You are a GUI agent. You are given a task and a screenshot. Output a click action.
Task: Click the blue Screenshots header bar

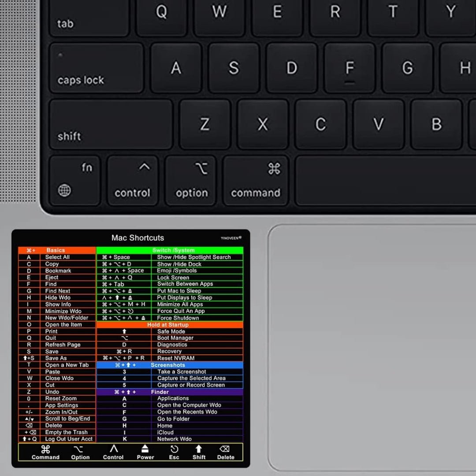click(170, 365)
